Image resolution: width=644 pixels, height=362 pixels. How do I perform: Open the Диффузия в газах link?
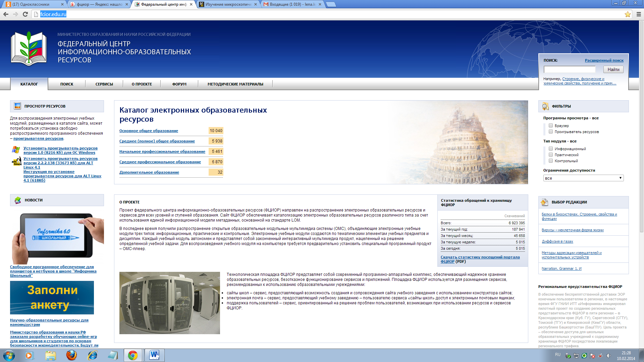(557, 241)
